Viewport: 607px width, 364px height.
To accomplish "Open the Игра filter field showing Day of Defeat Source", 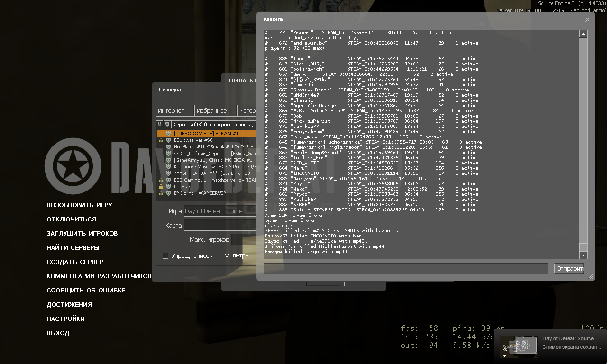I will pyautogui.click(x=220, y=211).
